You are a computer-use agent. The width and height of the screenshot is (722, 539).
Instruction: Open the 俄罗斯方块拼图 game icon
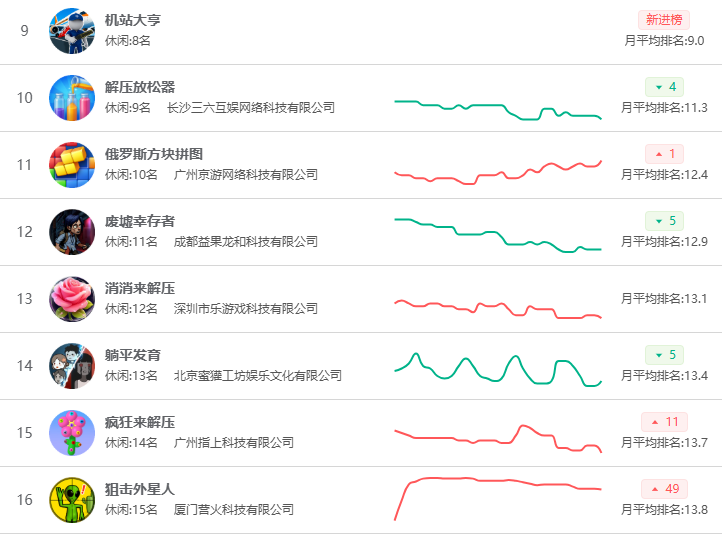tap(72, 165)
